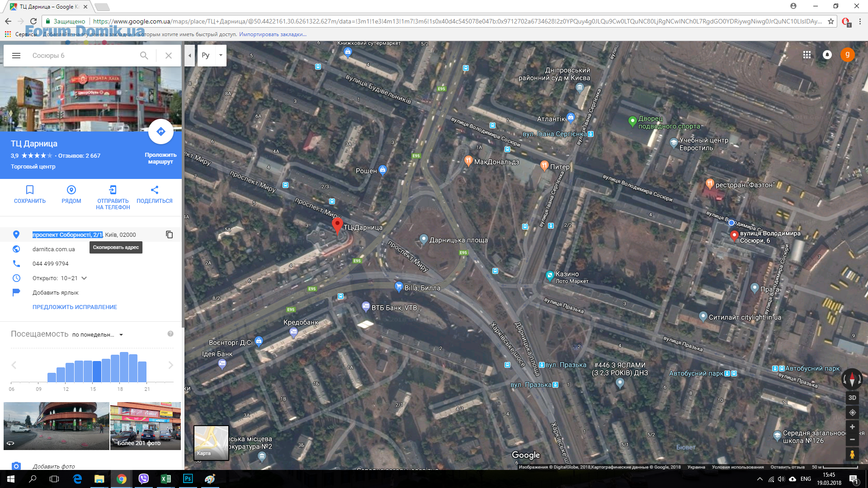The height and width of the screenshot is (488, 868).
Task: Copy the address with the copy icon
Action: click(170, 235)
